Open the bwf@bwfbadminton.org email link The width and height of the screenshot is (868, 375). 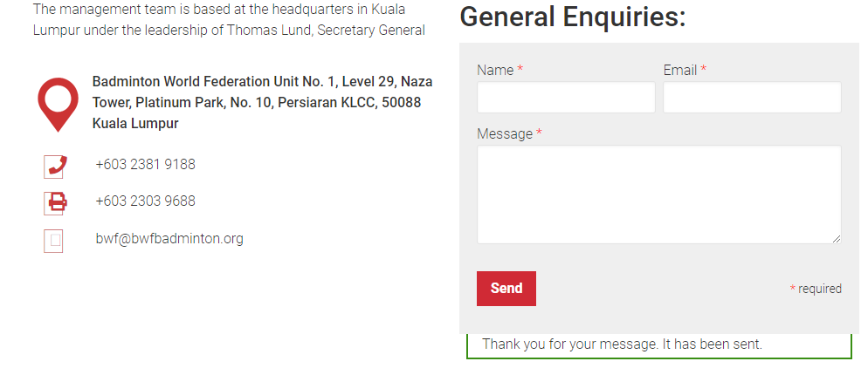point(169,238)
